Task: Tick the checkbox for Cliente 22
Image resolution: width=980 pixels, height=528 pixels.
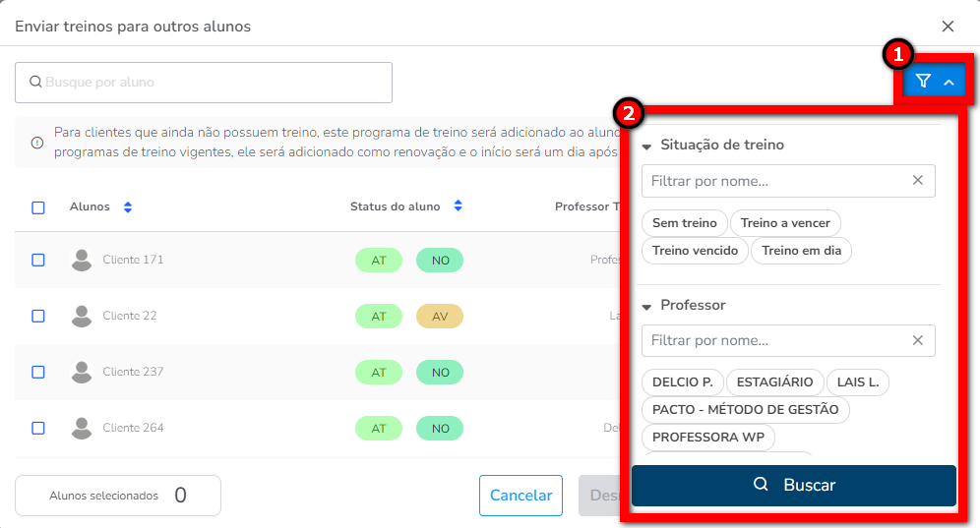Action: (x=38, y=316)
